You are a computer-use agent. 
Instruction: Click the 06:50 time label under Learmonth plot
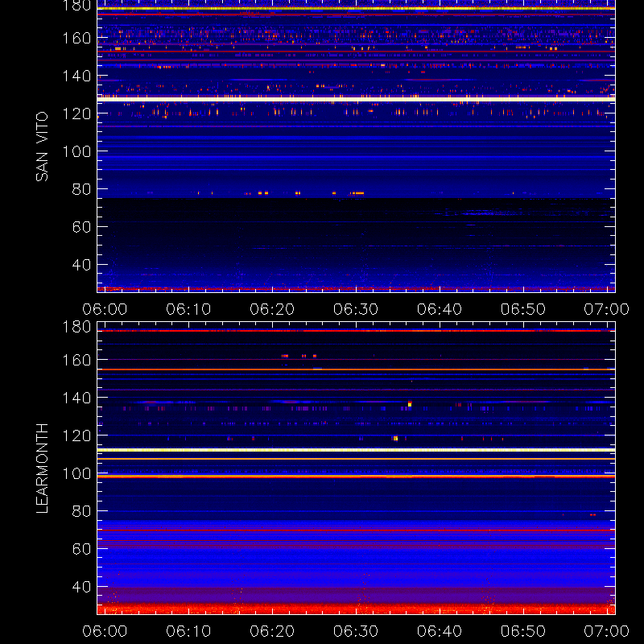point(523,631)
